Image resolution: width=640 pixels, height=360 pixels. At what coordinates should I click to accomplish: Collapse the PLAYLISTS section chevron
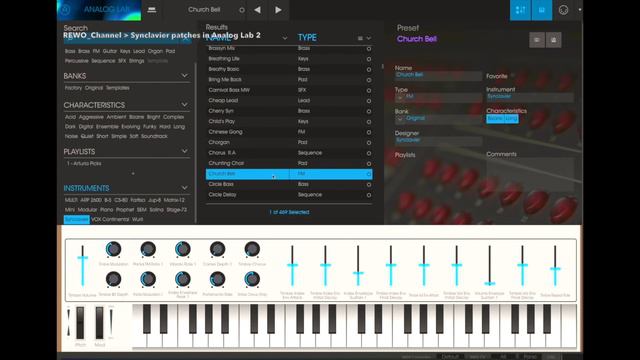[x=184, y=151]
